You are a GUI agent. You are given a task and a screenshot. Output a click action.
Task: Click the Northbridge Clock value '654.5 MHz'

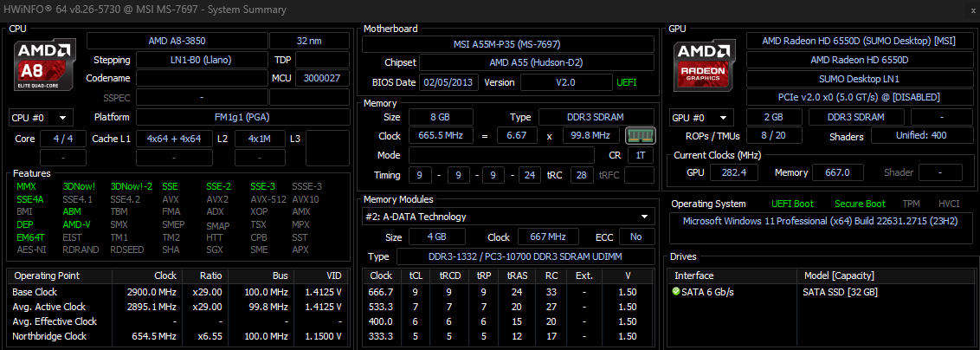[153, 336]
